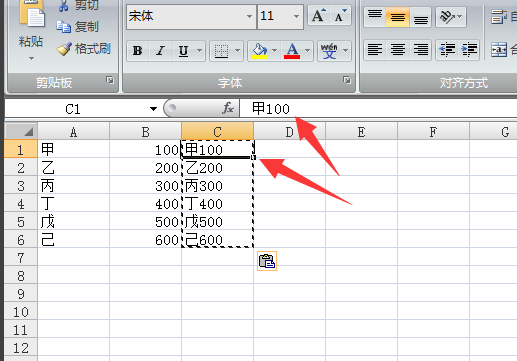Open the underline style dropdown arrow
This screenshot has width=517, height=361.
(x=199, y=51)
